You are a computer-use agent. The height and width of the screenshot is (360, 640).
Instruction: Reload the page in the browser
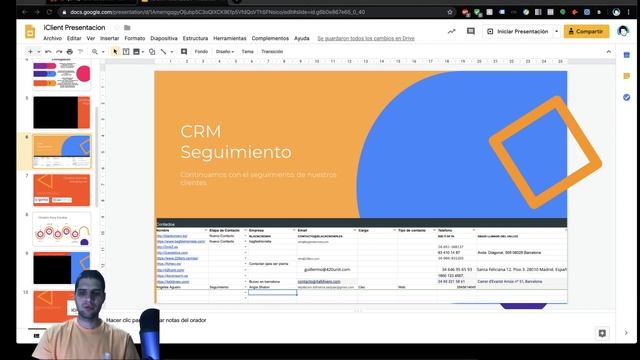49,12
